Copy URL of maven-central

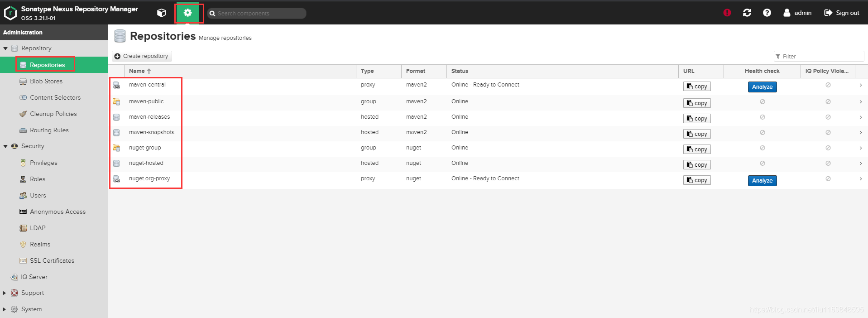[697, 87]
